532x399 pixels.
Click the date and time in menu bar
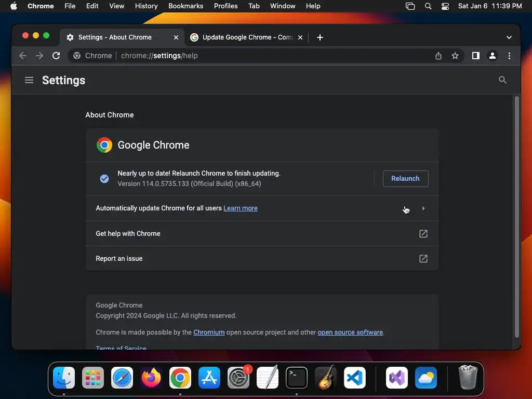[x=490, y=6]
